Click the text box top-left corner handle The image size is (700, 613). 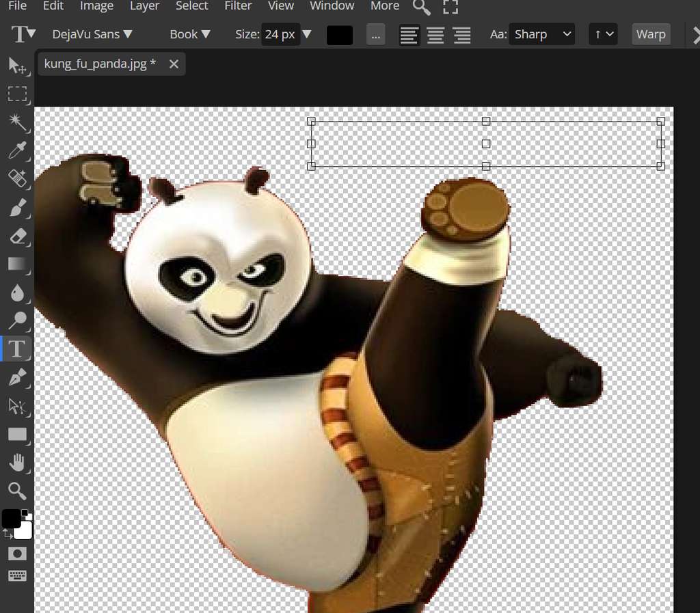[x=312, y=122]
